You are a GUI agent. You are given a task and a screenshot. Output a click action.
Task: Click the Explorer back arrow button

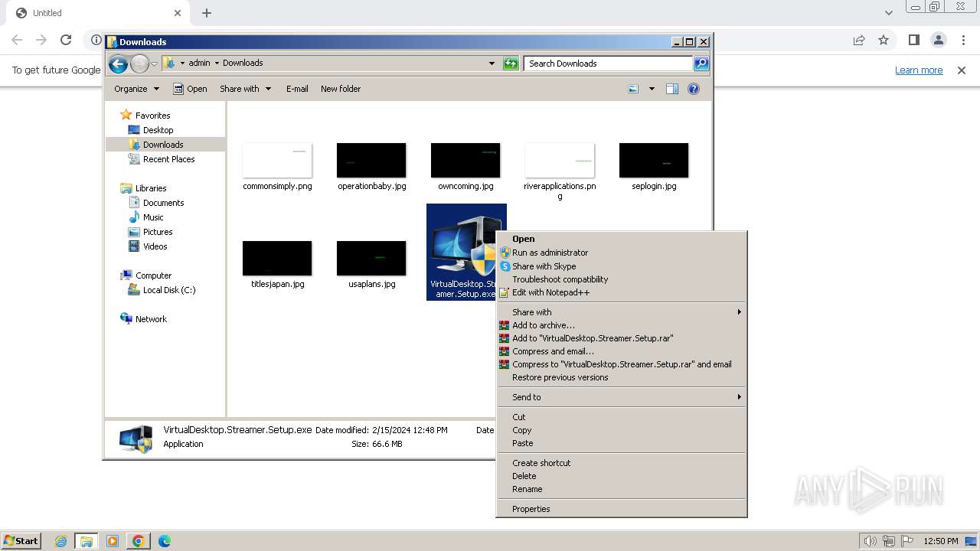tap(118, 64)
